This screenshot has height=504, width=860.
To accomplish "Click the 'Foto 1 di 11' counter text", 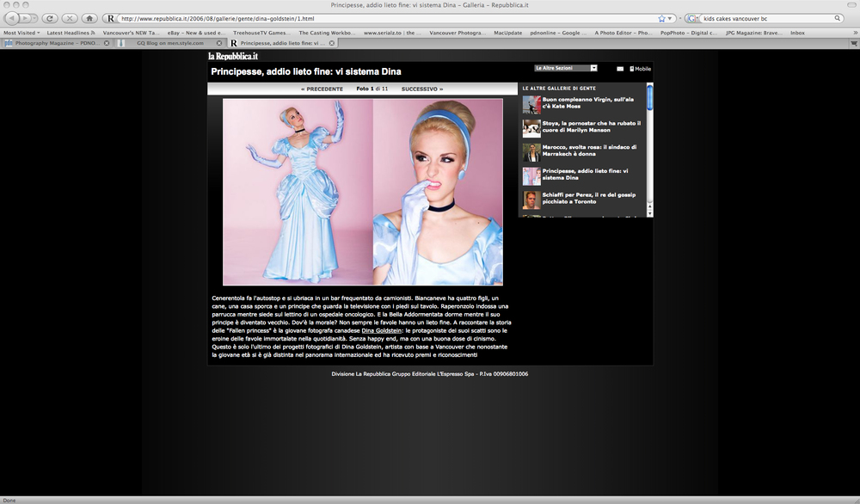I will point(372,89).
